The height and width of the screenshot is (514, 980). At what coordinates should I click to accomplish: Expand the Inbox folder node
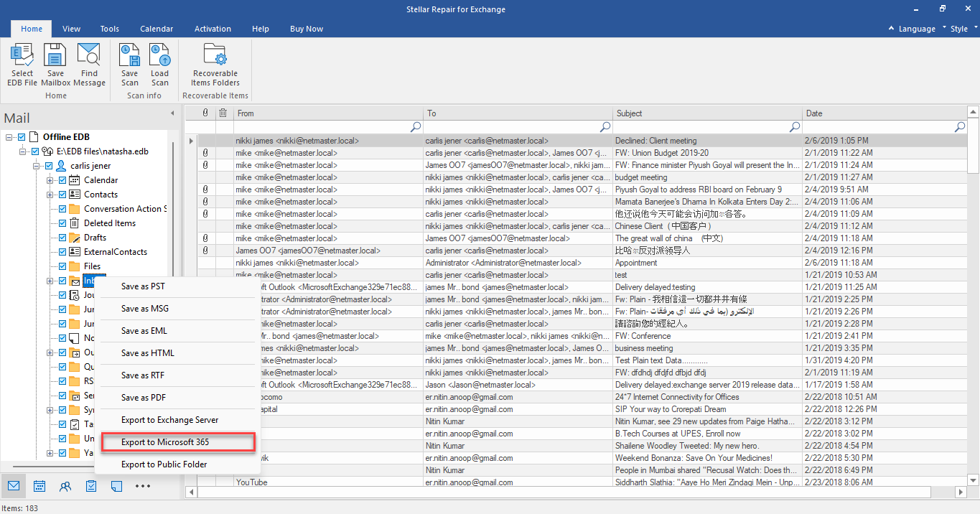click(x=51, y=281)
